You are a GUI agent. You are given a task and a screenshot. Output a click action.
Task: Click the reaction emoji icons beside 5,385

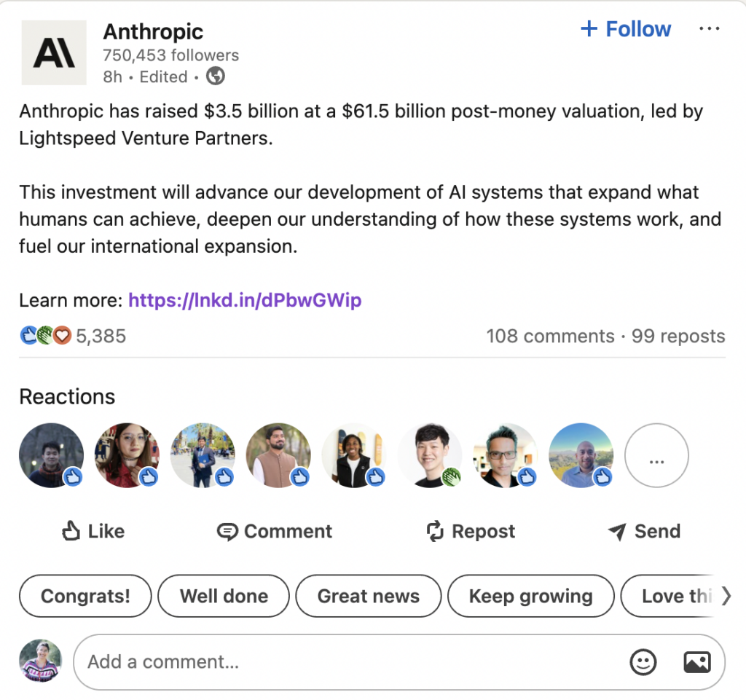[x=45, y=336]
